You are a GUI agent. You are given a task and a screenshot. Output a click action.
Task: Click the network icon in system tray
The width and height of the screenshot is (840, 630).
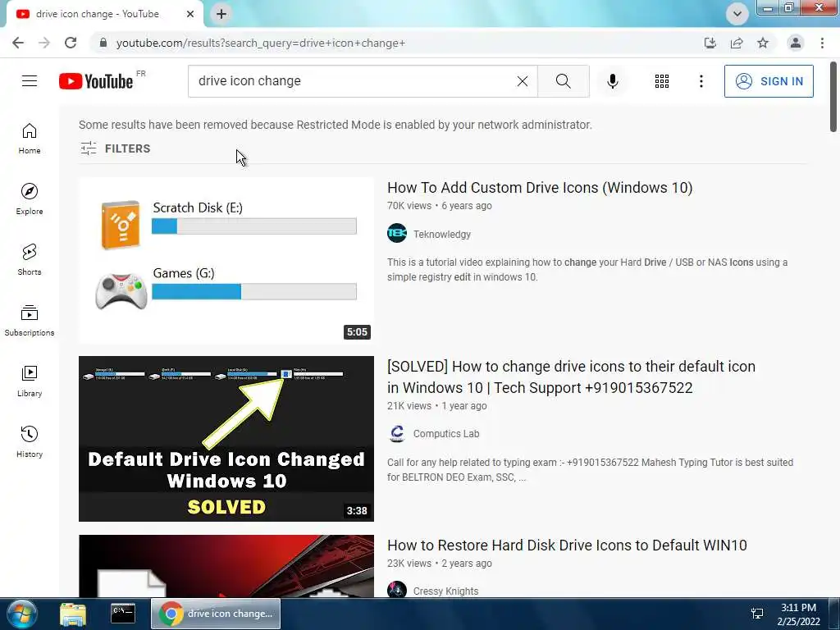[x=757, y=614]
